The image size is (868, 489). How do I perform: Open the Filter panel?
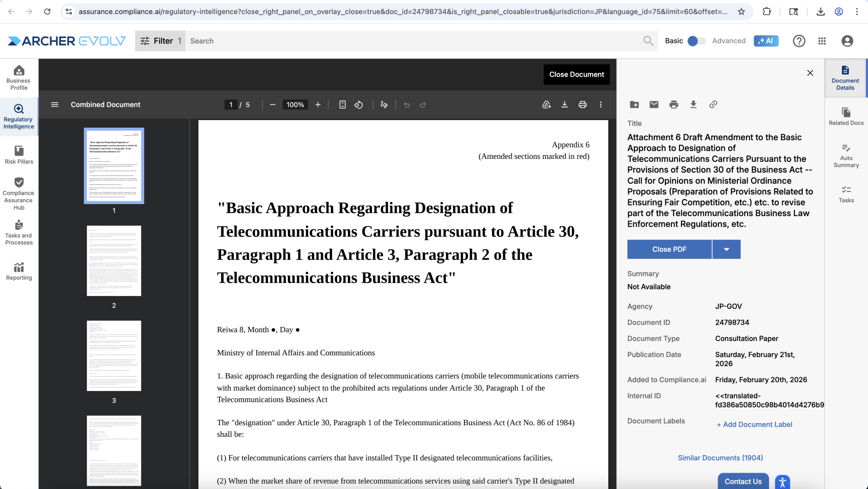tap(160, 41)
